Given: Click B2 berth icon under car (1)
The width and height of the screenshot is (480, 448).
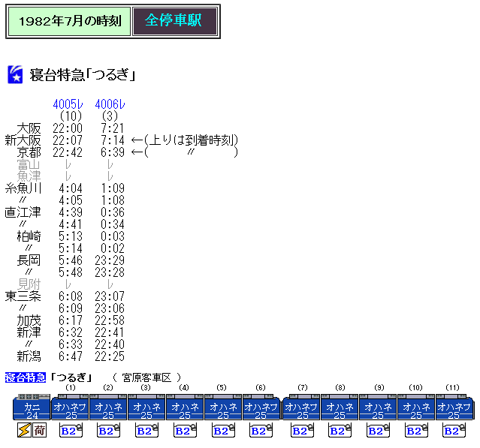Looking at the screenshot, I should (71, 430).
